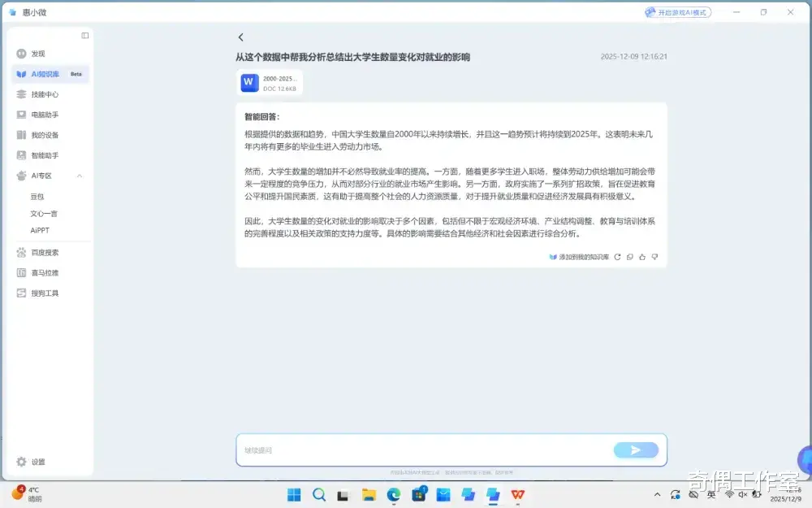Open AiPPT under AI专区
Screen dimensions: 812x508
coord(40,230)
